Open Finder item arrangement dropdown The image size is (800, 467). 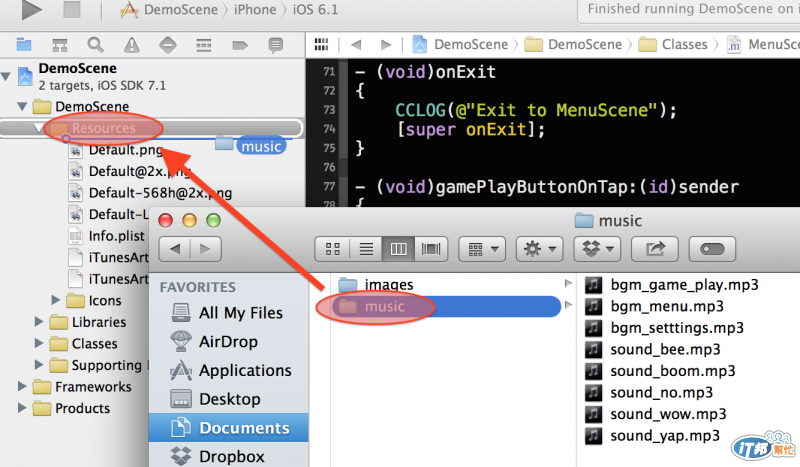click(482, 249)
